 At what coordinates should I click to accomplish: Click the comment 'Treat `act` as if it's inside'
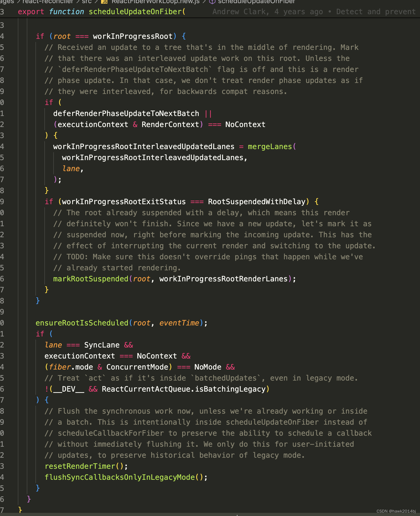click(201, 378)
